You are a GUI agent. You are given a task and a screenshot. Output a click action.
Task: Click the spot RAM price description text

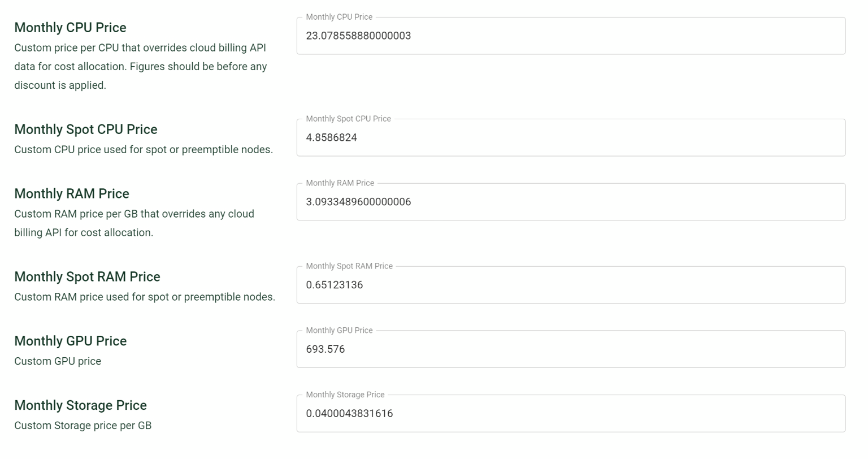click(x=145, y=297)
